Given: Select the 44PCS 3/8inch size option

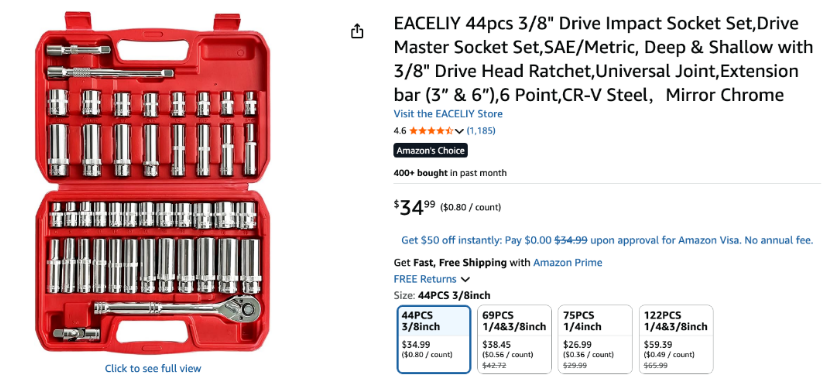Looking at the screenshot, I should click(x=434, y=339).
